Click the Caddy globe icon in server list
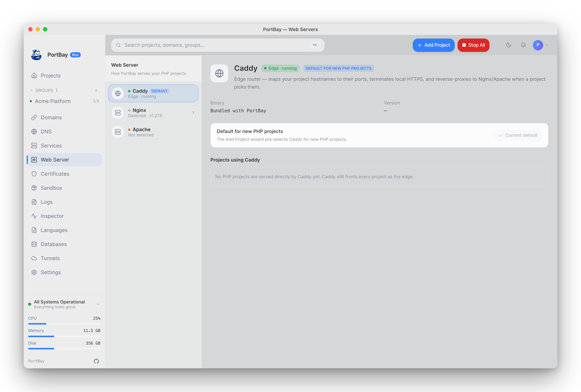 118,93
